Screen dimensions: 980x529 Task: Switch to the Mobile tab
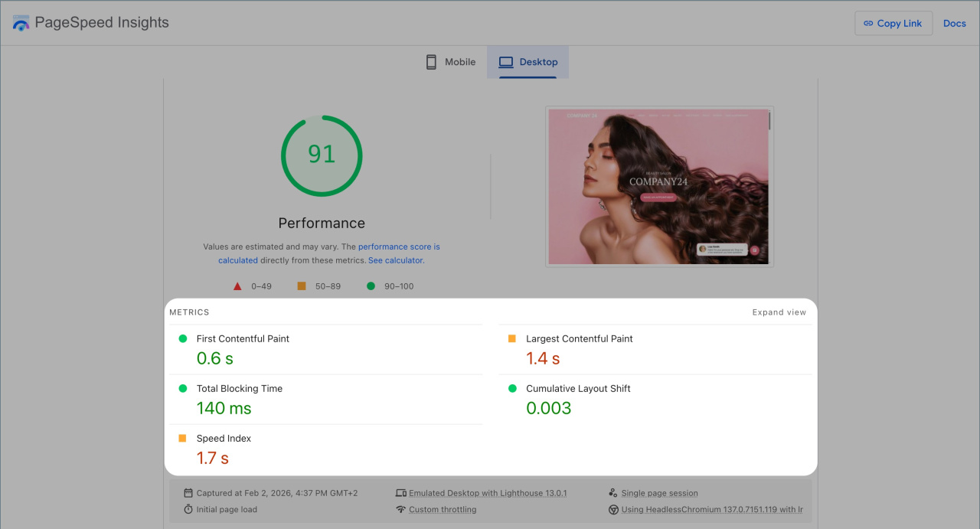point(451,62)
